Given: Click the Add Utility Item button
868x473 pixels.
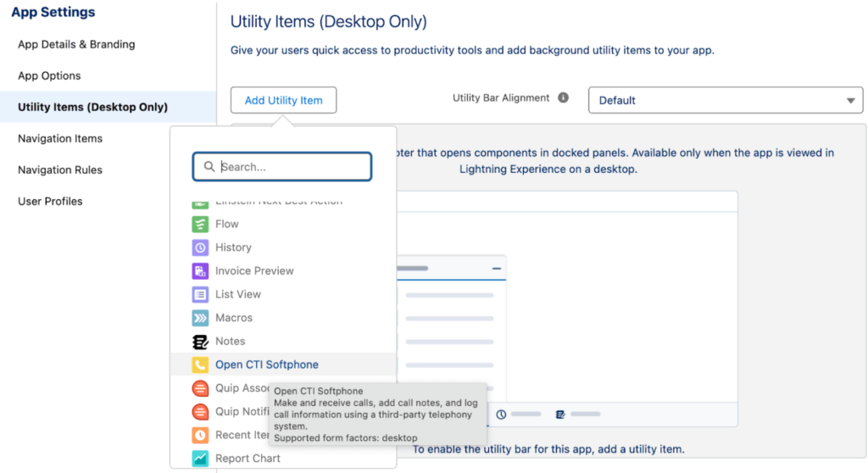Looking at the screenshot, I should 283,100.
